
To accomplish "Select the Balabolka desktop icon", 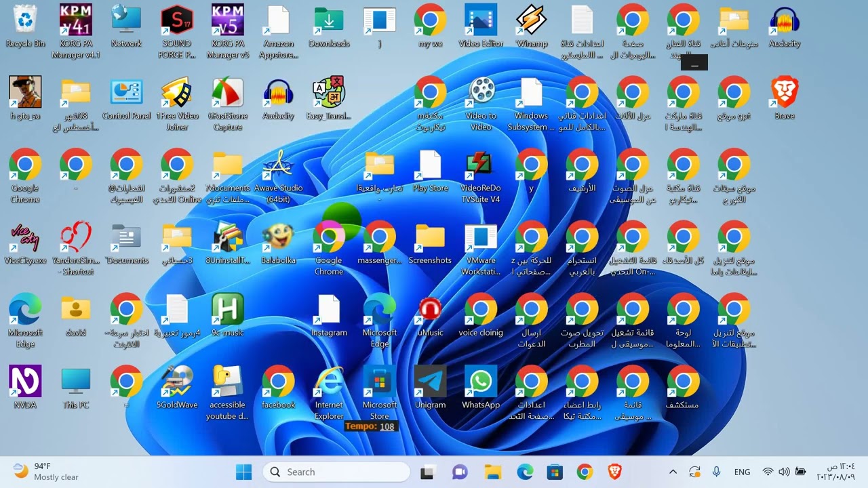I will click(x=278, y=244).
